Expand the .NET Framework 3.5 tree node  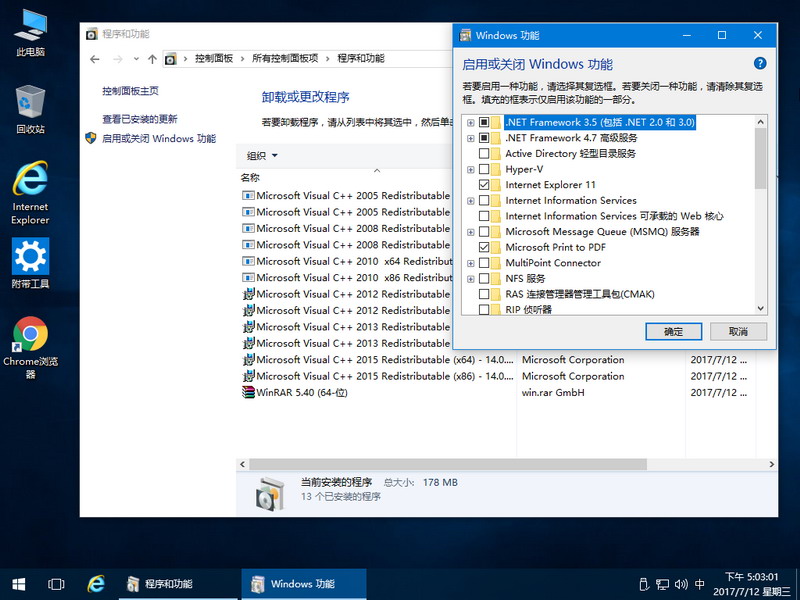470,122
